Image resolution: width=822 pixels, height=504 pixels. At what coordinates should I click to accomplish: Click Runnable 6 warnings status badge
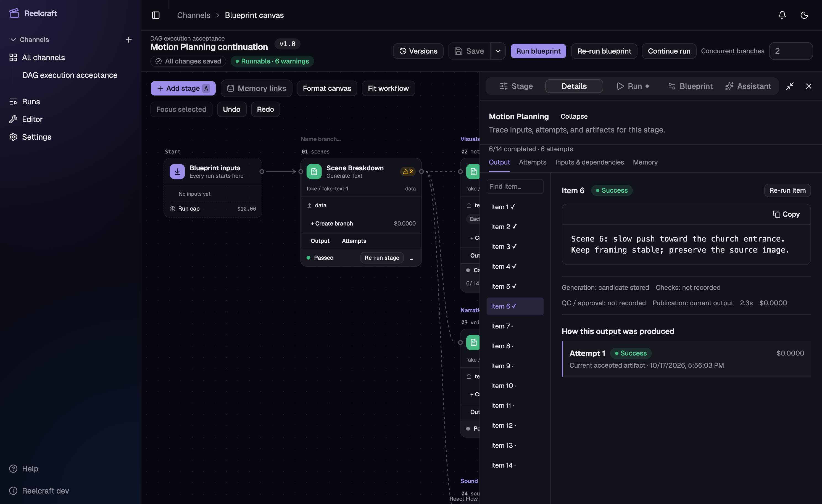click(x=272, y=61)
